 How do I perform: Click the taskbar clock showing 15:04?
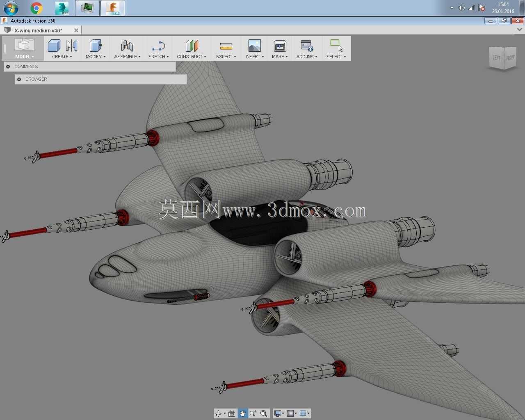[x=503, y=8]
